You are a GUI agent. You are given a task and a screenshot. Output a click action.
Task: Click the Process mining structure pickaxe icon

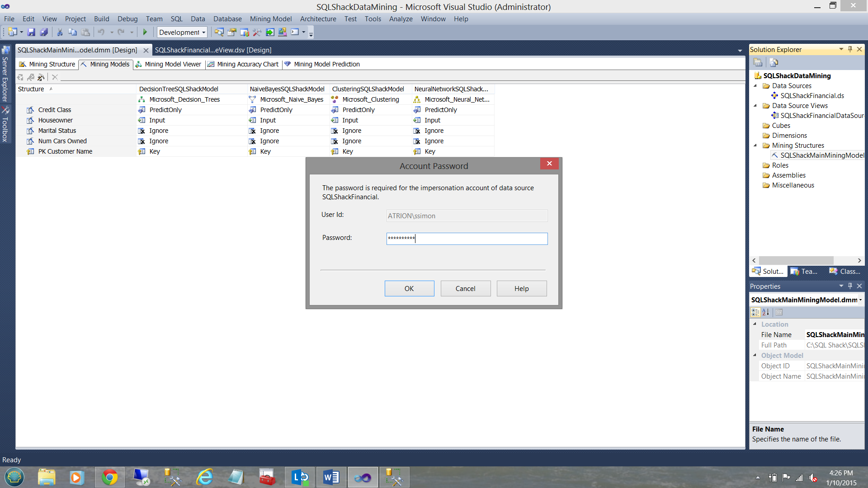coord(41,77)
